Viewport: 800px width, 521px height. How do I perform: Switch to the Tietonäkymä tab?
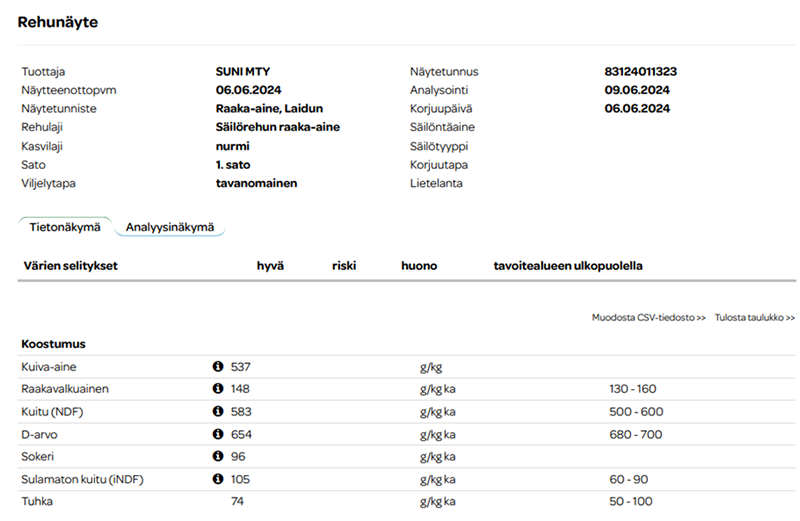(x=65, y=227)
